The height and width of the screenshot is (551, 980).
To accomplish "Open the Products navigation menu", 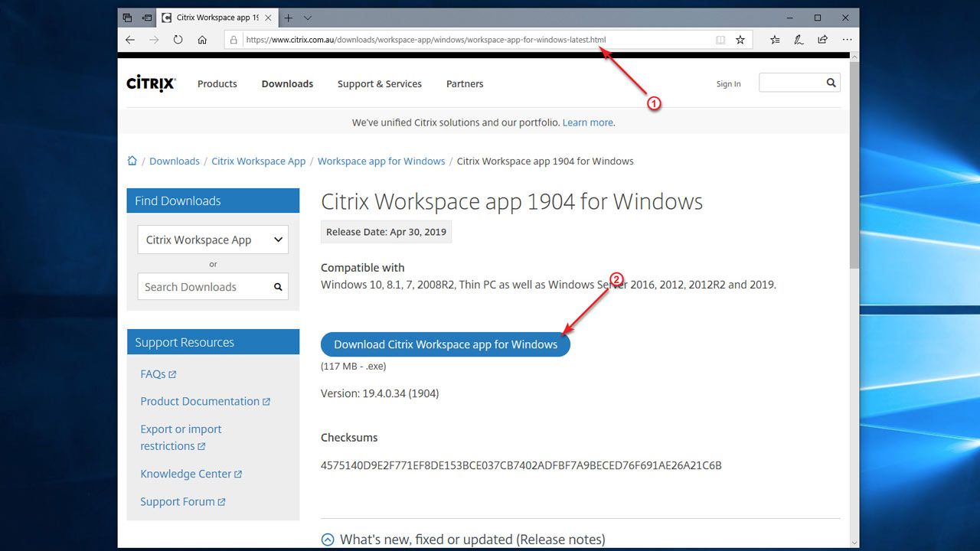I will coord(217,84).
